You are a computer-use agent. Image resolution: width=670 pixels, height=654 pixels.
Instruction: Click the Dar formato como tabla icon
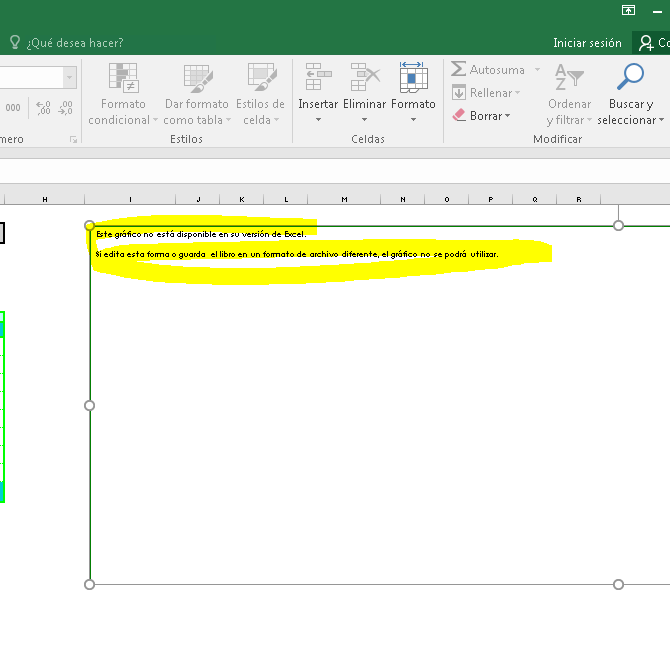[198, 78]
